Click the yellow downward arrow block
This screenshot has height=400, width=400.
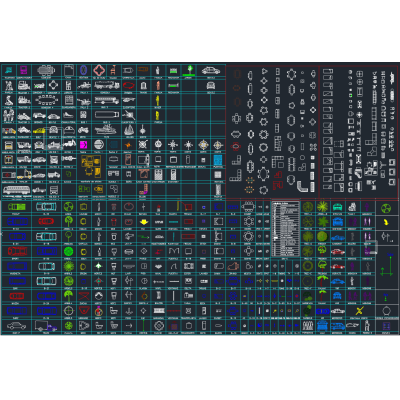pyautogui.click(x=144, y=222)
